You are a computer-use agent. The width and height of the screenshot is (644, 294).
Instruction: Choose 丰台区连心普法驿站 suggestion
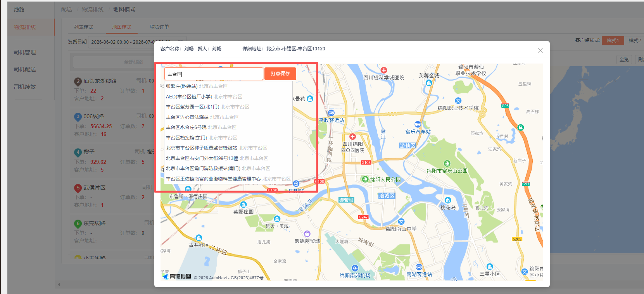point(228,117)
